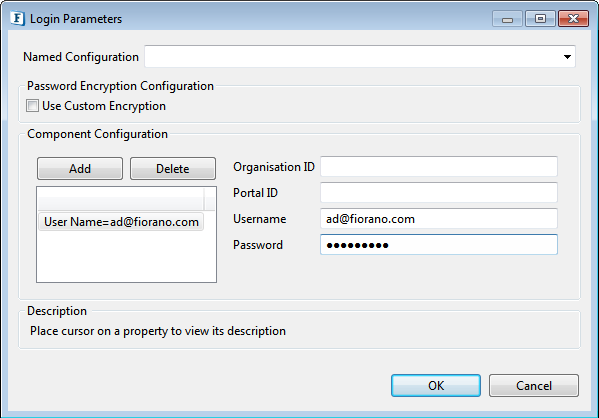The height and width of the screenshot is (418, 599).
Task: Click inside the Named Configuration combo box
Action: pyautogui.click(x=360, y=57)
